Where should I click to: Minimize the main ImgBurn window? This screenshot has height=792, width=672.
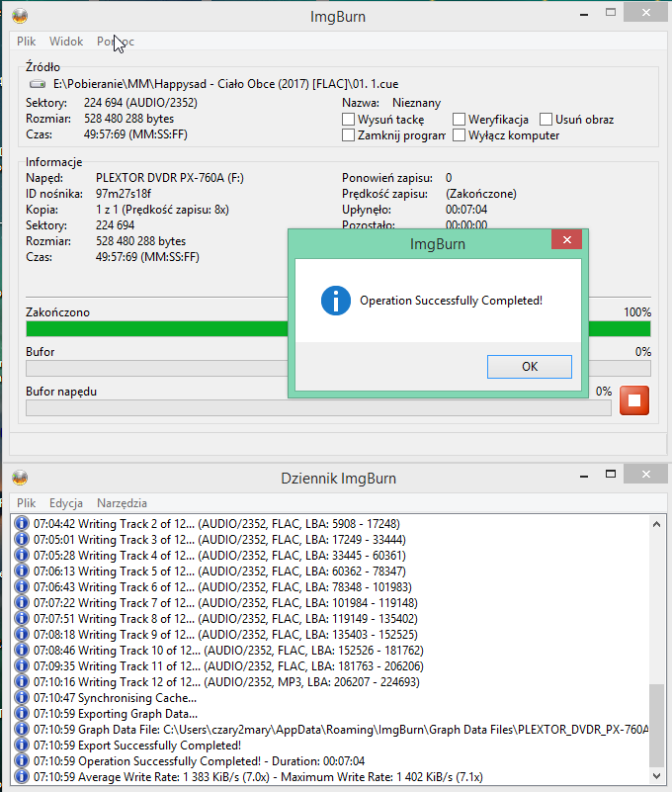(x=584, y=13)
